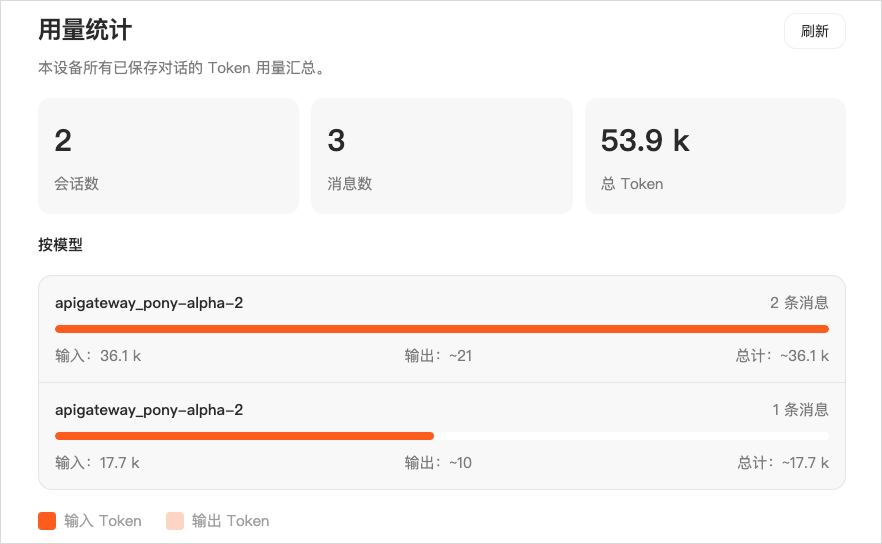The width and height of the screenshot is (882, 544).
Task: Click the light 输出 Token legend swatch
Action: [175, 521]
